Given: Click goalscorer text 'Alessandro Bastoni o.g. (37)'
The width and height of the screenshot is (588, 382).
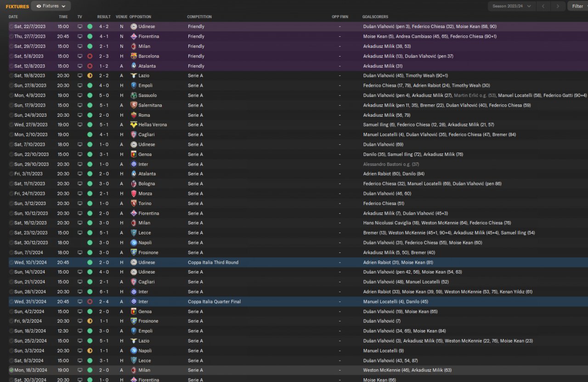Looking at the screenshot, I should click(x=391, y=164).
